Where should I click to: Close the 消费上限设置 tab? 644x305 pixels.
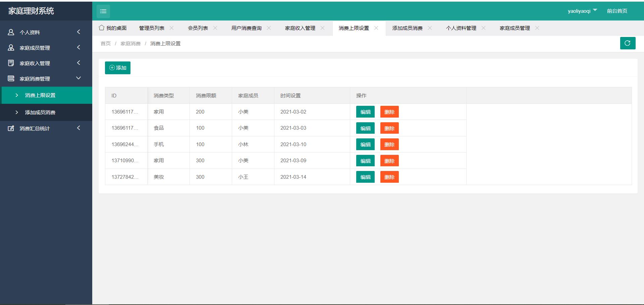click(x=376, y=28)
